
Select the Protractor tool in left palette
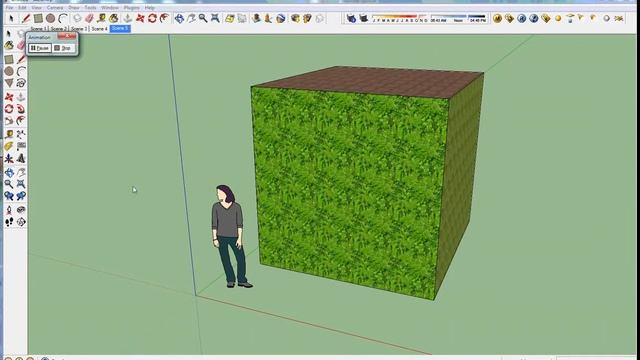(9, 146)
